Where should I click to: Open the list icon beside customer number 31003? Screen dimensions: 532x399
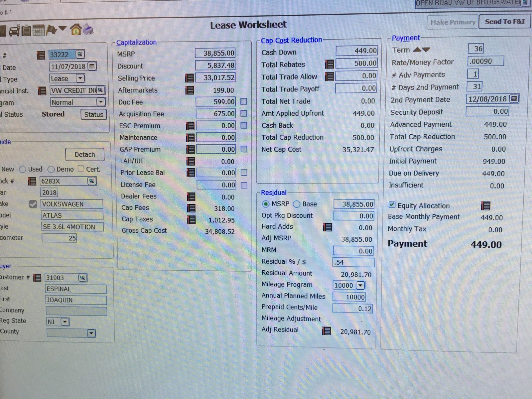click(x=38, y=278)
